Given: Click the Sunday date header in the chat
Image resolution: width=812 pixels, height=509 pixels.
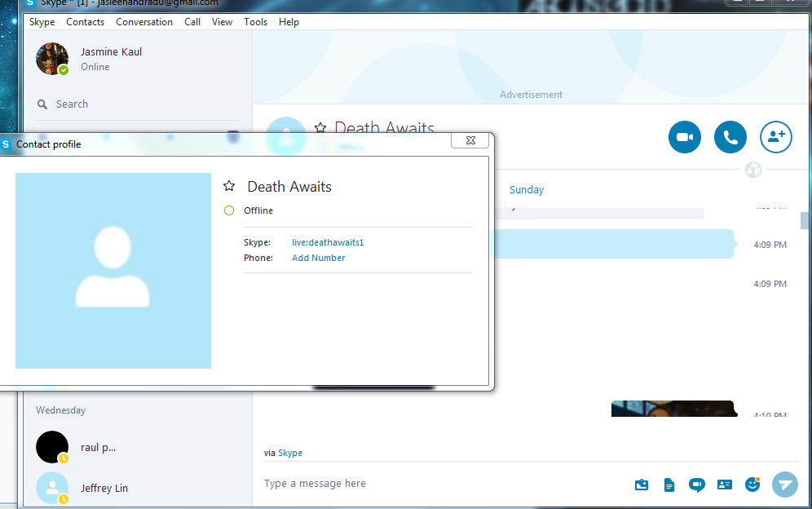Looking at the screenshot, I should click(x=526, y=190).
